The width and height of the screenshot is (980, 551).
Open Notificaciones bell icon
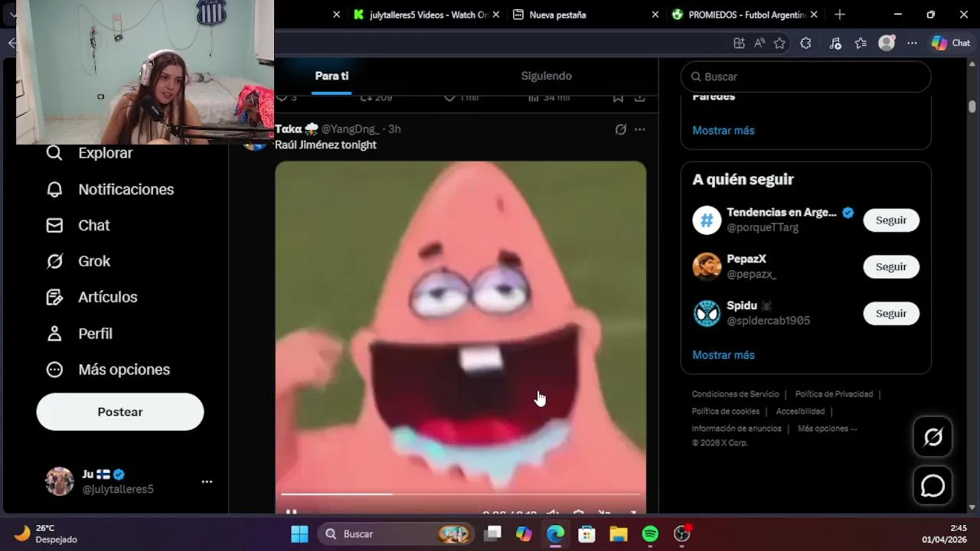54,189
